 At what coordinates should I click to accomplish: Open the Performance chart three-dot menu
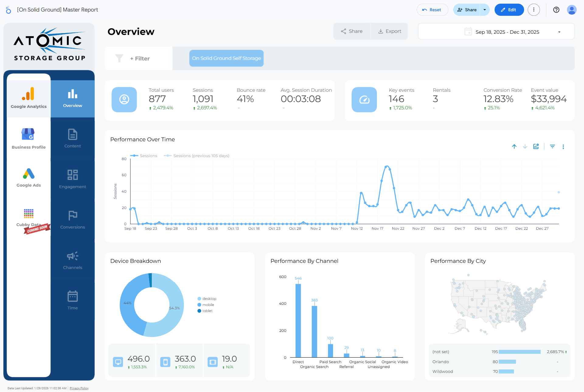[563, 147]
